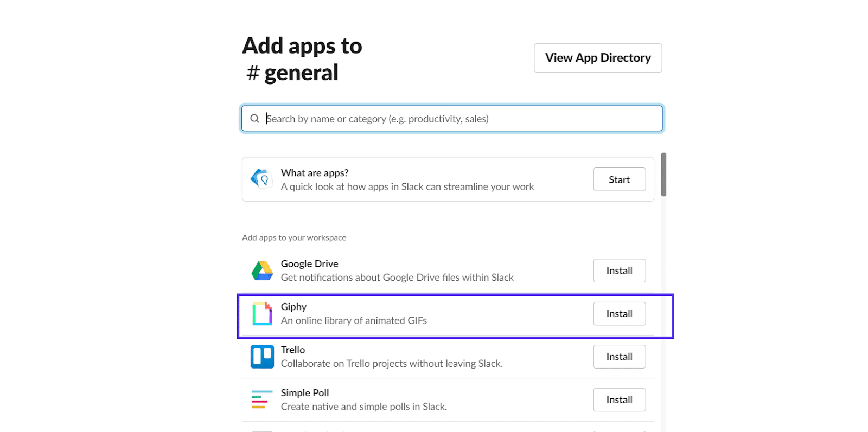Click the "What are apps?" heading
Image resolution: width=868 pixels, height=432 pixels.
(315, 173)
